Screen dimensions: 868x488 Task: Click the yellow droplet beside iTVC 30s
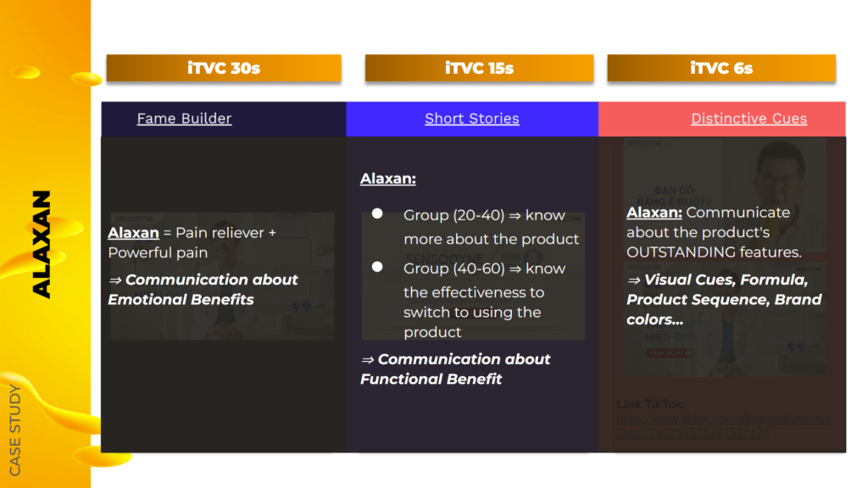(x=86, y=79)
